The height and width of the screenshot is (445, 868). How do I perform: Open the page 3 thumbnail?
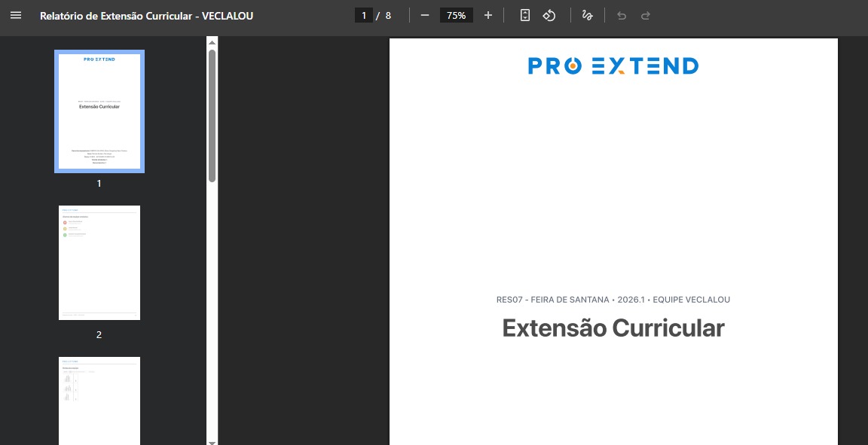tap(99, 401)
